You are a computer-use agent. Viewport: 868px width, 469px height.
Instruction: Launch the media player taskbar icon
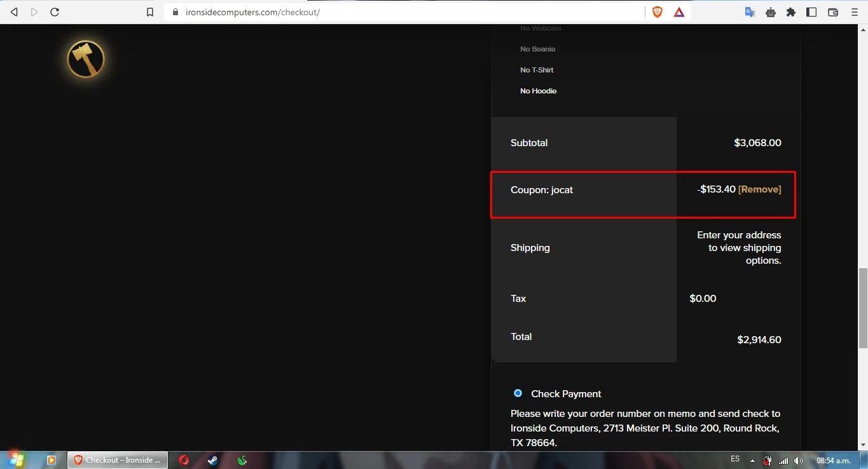click(52, 460)
